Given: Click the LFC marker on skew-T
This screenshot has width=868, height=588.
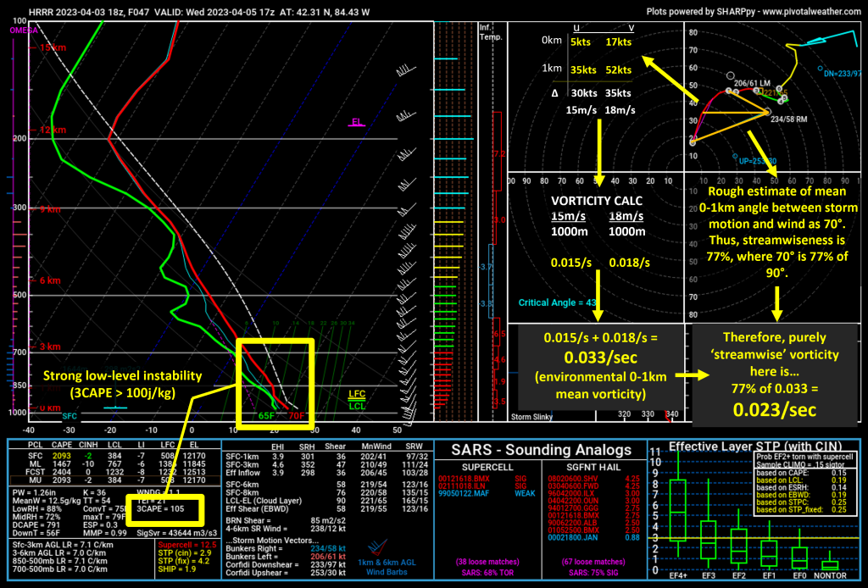Looking at the screenshot, I should [x=357, y=394].
